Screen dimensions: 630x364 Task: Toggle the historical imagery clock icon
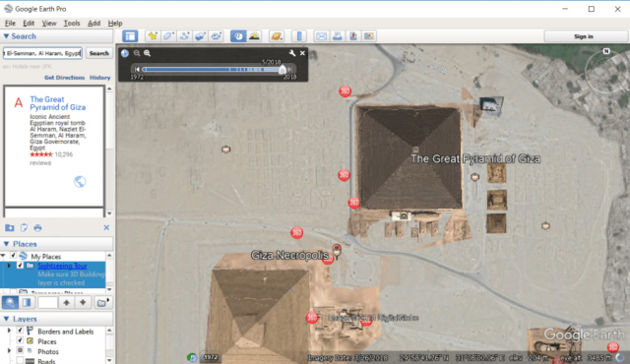coord(238,36)
